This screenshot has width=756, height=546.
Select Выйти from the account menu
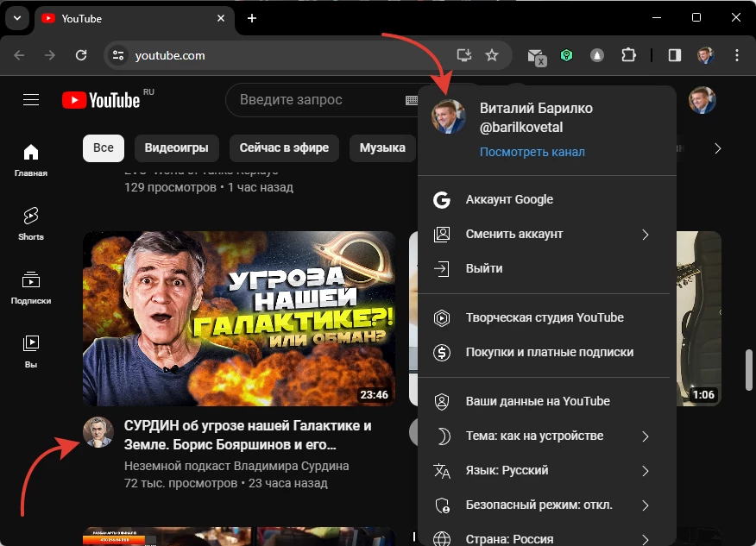click(x=483, y=268)
